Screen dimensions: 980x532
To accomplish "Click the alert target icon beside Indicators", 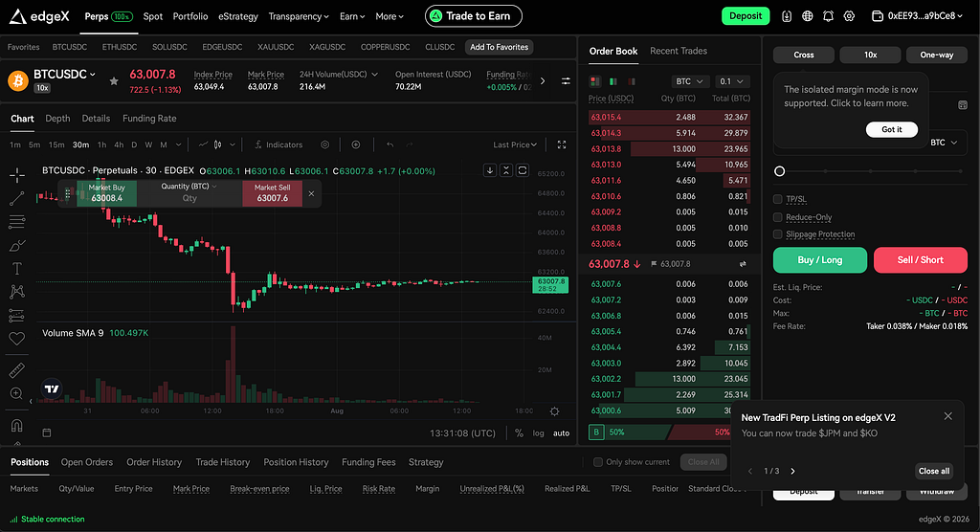I will coord(325,144).
